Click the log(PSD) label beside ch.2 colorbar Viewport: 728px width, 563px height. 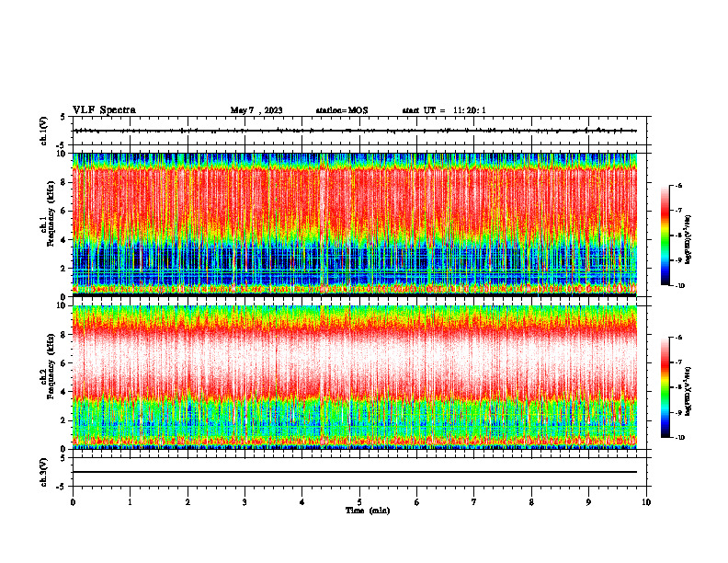pos(688,391)
